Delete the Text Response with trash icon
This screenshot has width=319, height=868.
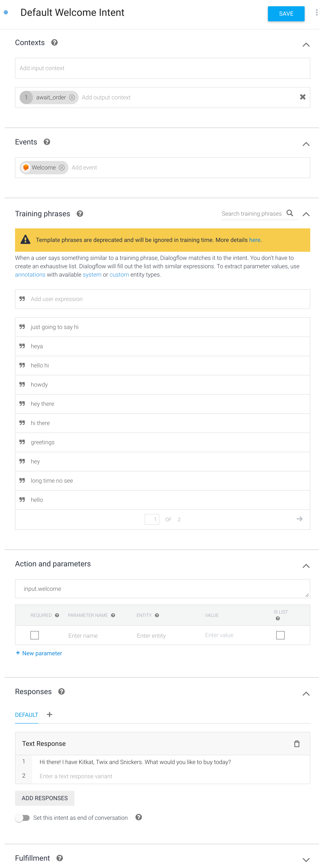296,743
